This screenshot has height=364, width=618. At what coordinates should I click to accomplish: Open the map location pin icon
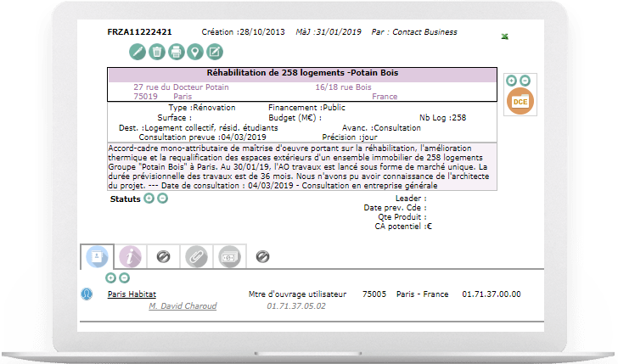pyautogui.click(x=195, y=52)
